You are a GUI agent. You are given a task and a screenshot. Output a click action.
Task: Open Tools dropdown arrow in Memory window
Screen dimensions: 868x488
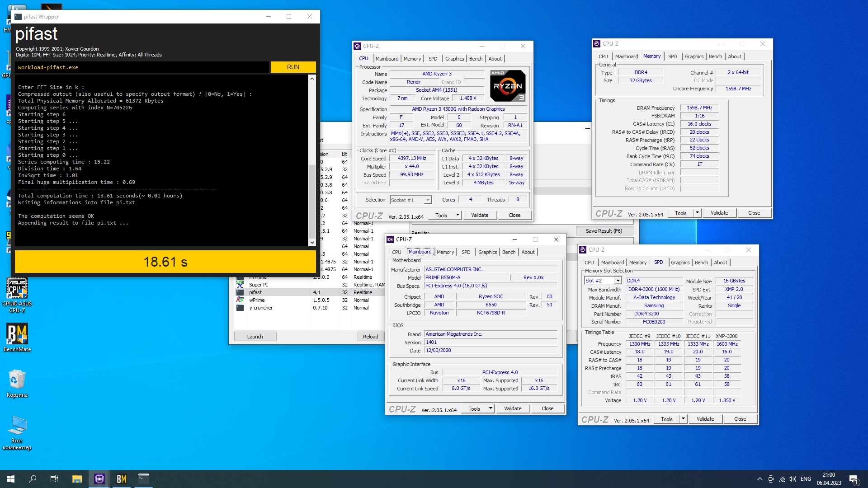tap(697, 213)
